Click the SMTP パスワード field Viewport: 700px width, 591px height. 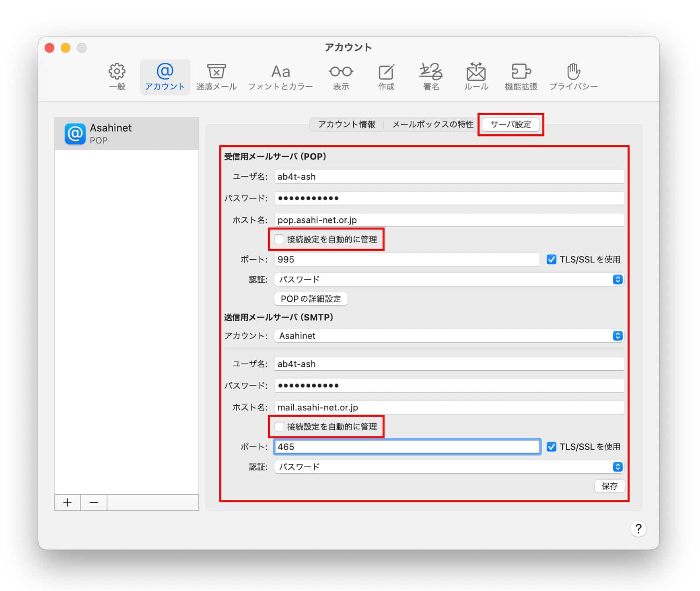(449, 386)
